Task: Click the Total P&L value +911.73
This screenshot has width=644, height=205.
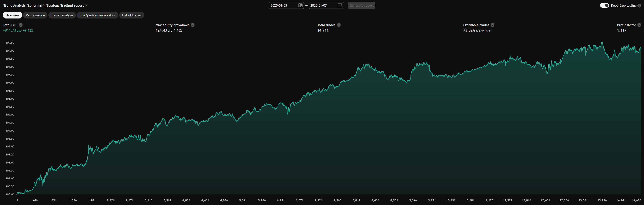Action: pyautogui.click(x=9, y=31)
